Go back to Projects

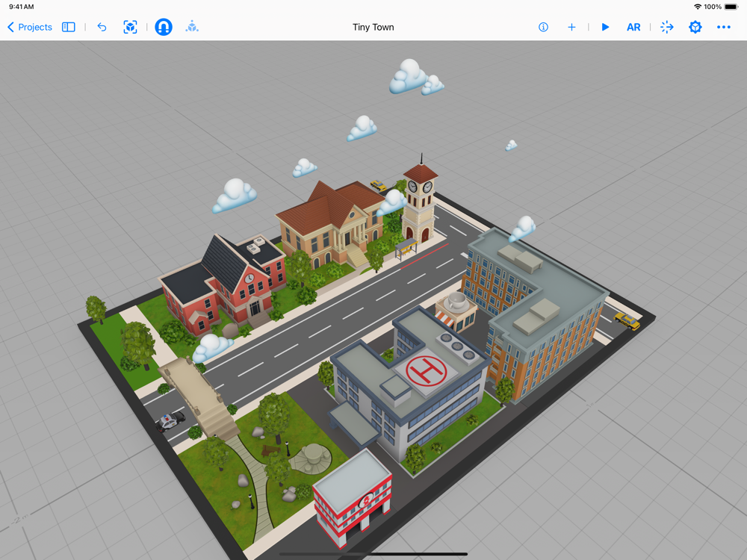pos(30,27)
